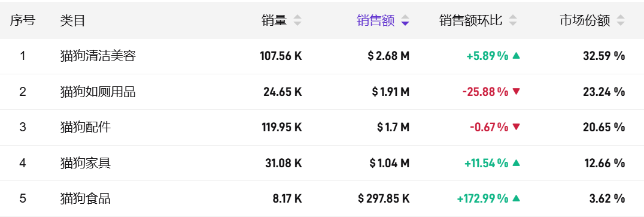This screenshot has width=644, height=217.
Task: Click the 类目 column header
Action: 72,20
